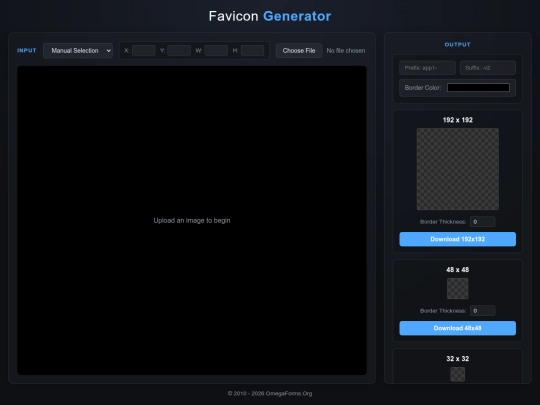Click the OUTPUT panel heading
The image size is (540, 405).
[x=457, y=44]
